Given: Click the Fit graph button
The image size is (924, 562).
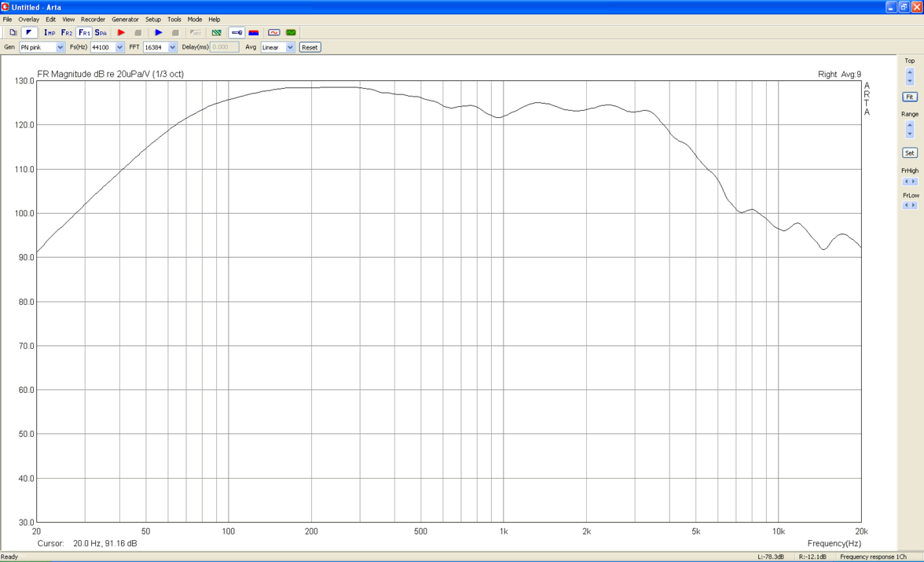Looking at the screenshot, I should click(x=910, y=97).
